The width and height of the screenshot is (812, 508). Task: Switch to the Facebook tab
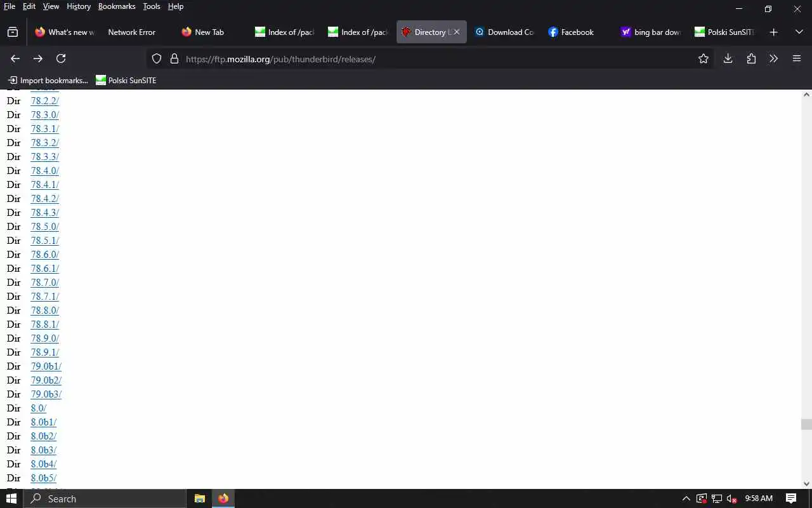pyautogui.click(x=577, y=32)
